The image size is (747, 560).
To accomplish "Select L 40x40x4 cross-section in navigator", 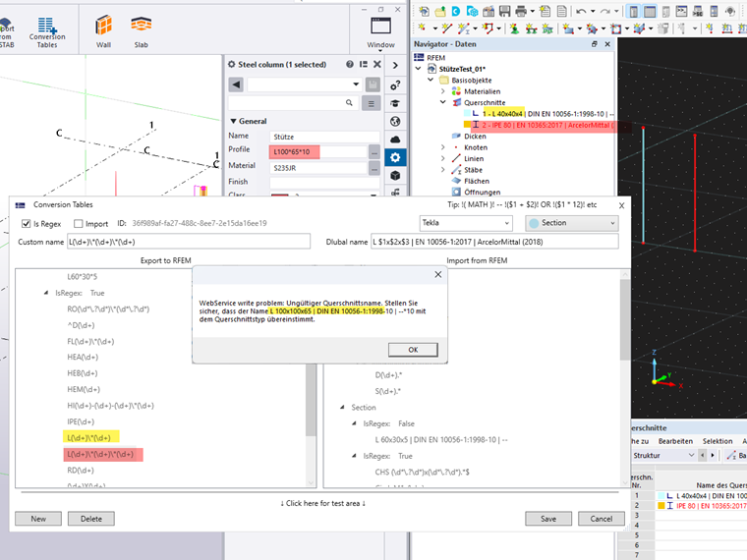I will coord(539,113).
